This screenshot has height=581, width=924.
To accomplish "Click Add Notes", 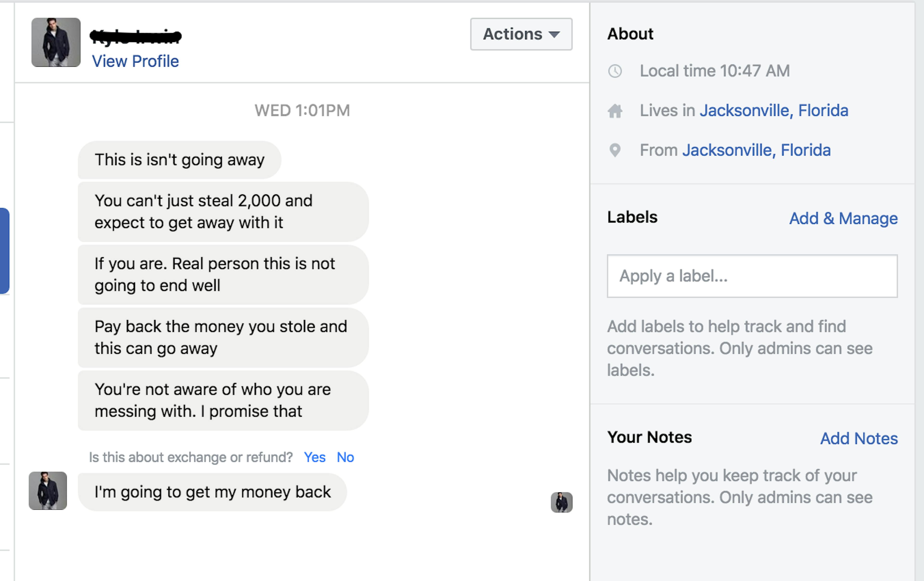I will [859, 438].
